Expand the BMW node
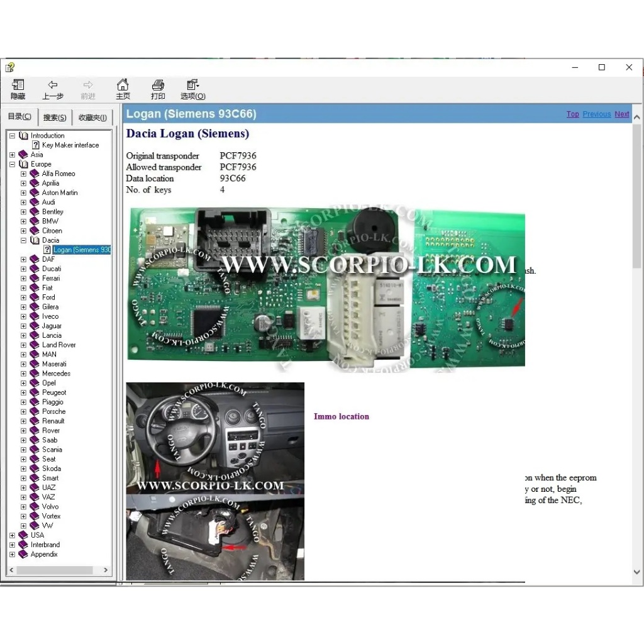This screenshot has height=644, width=644. click(x=23, y=221)
